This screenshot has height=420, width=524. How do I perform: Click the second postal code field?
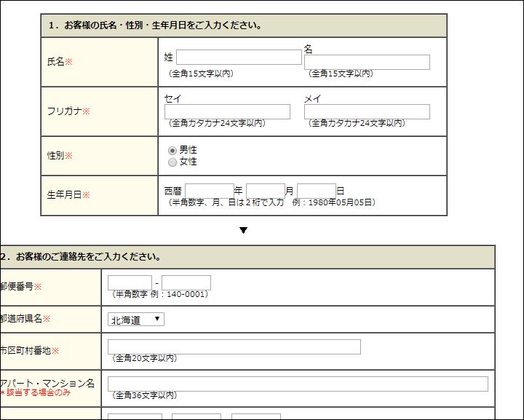pos(186,282)
